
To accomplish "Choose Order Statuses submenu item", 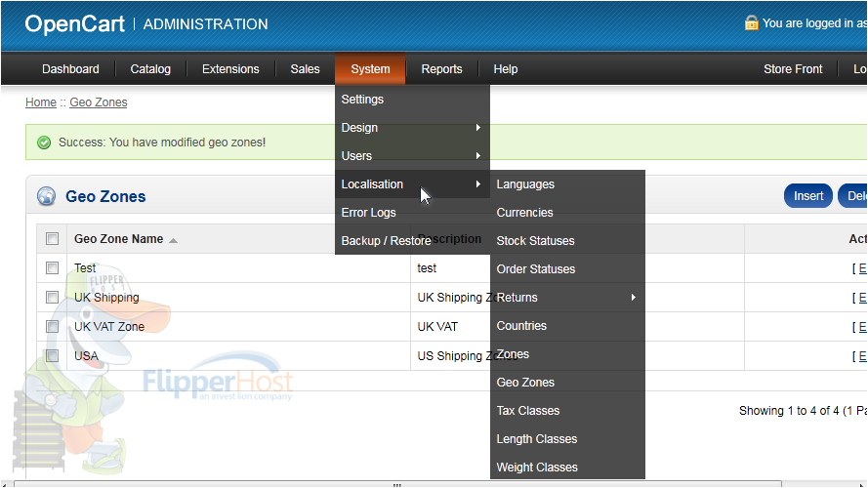I will coord(567,269).
